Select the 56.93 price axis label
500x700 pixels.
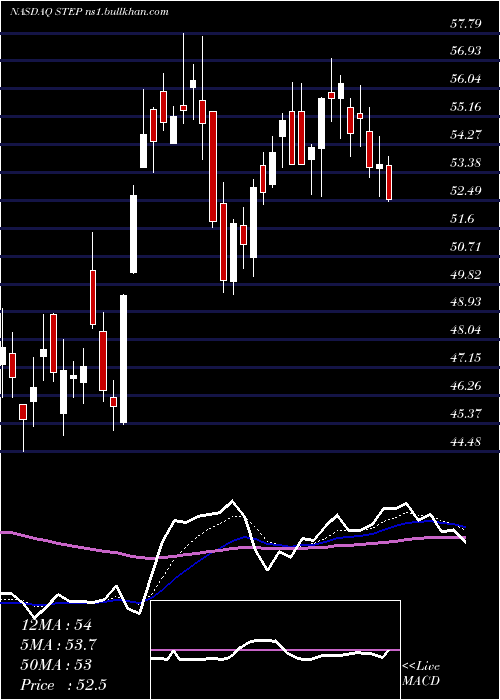(466, 50)
